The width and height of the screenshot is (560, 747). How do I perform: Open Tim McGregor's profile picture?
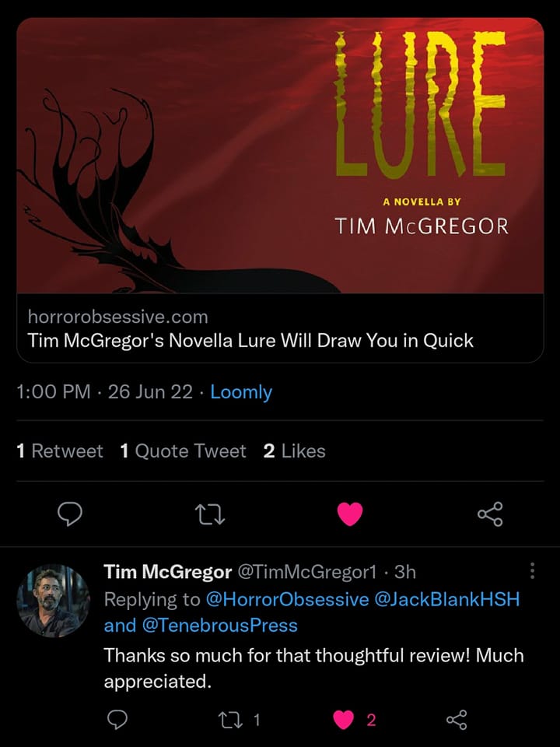coord(53,600)
